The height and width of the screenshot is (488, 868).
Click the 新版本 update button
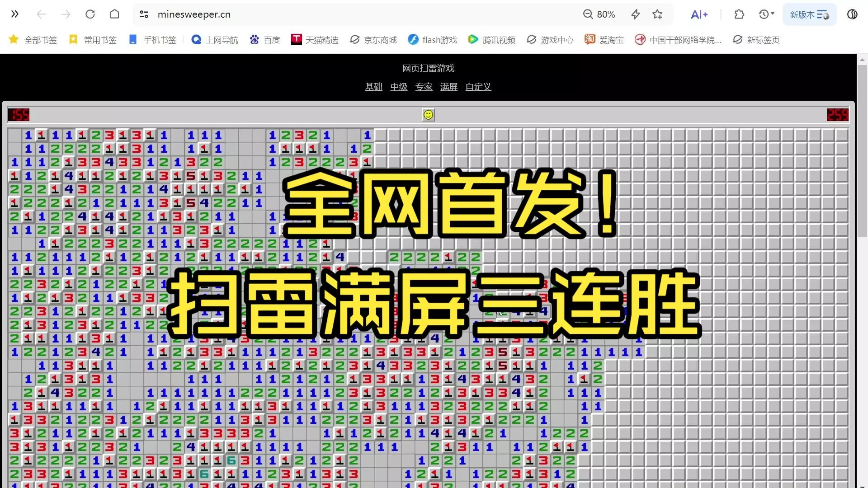pos(809,14)
